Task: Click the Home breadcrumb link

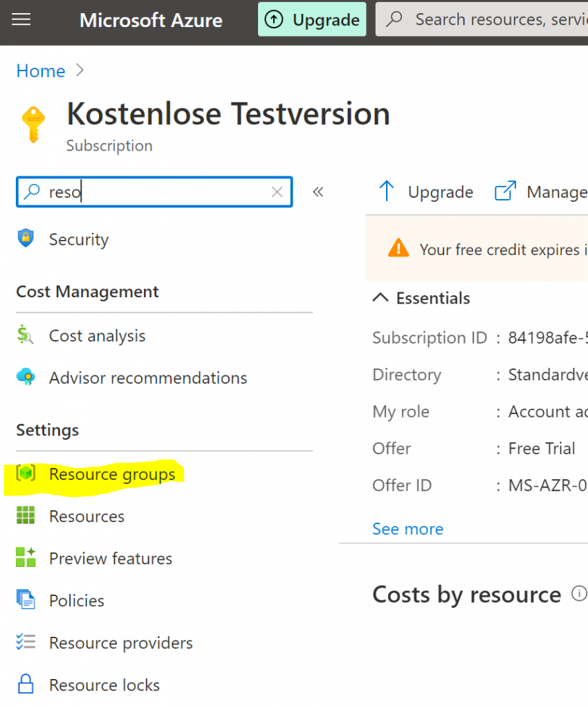Action: coord(41,71)
